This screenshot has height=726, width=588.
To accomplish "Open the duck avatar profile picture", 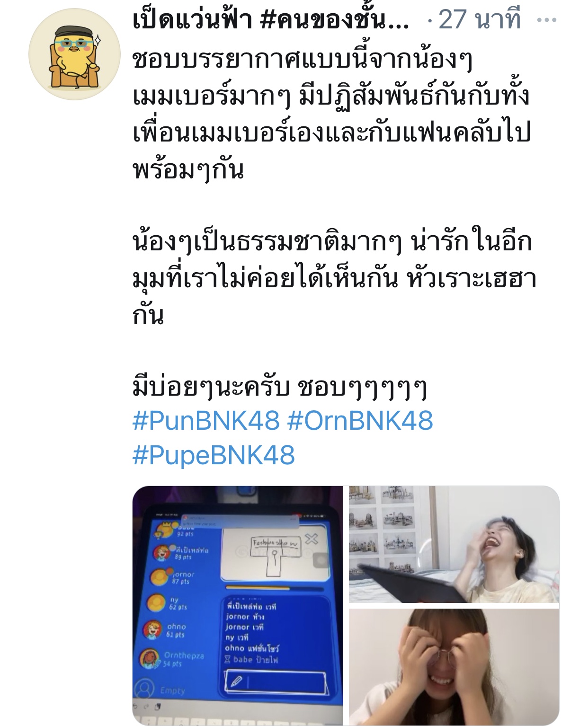I will tap(74, 54).
